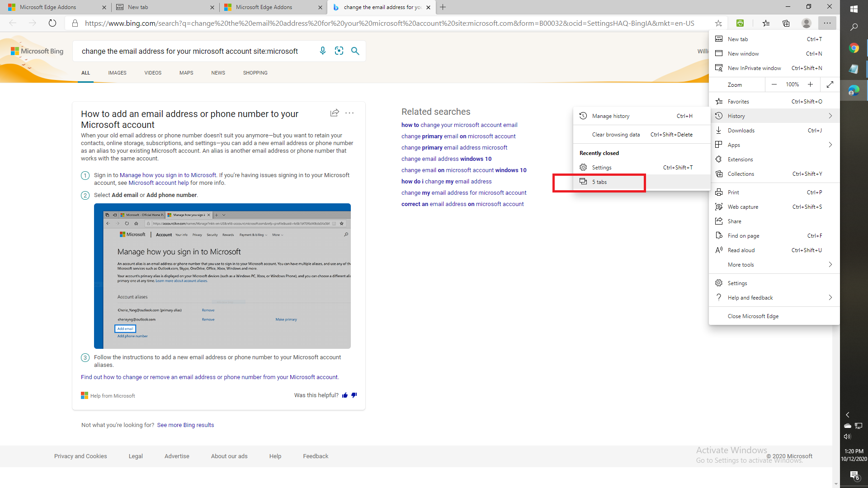Mute system volume in the taskbar tray

click(x=848, y=436)
